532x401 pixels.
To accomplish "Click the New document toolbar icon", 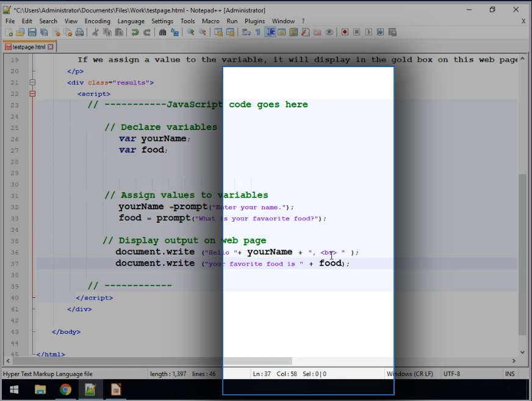I will click(9, 32).
